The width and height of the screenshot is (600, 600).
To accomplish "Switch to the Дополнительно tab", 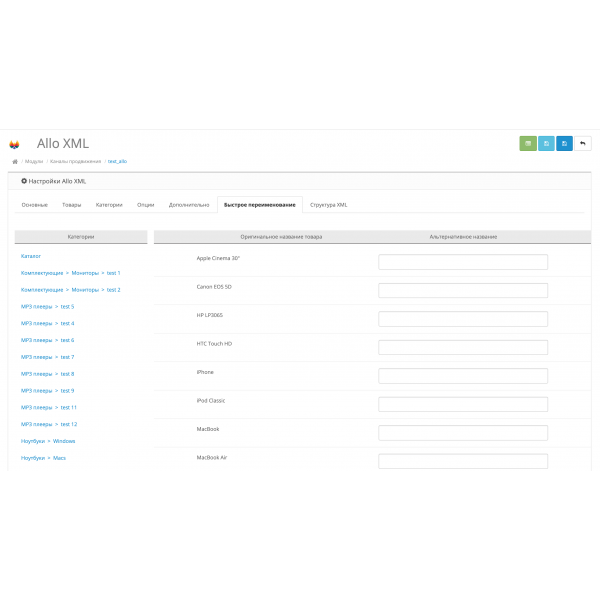I will pyautogui.click(x=189, y=205).
